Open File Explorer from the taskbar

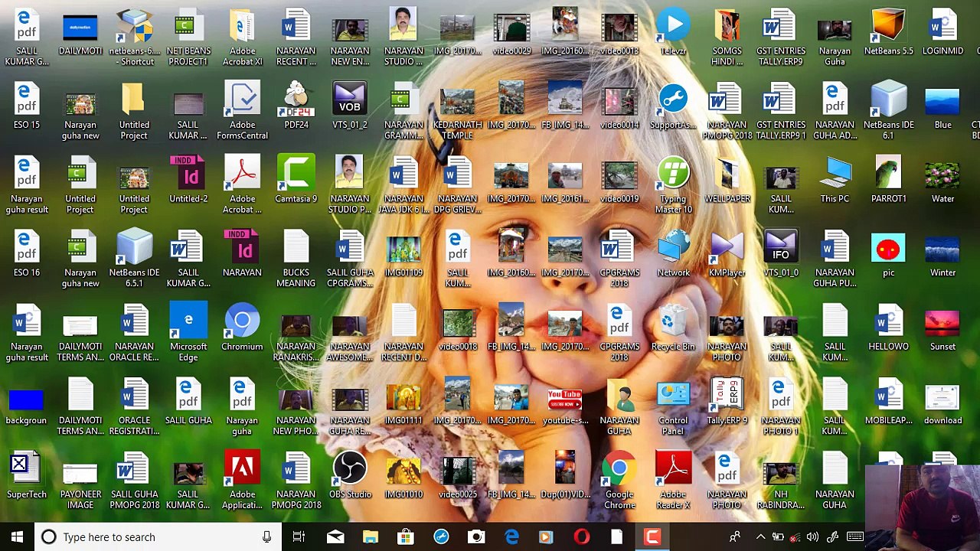click(371, 537)
